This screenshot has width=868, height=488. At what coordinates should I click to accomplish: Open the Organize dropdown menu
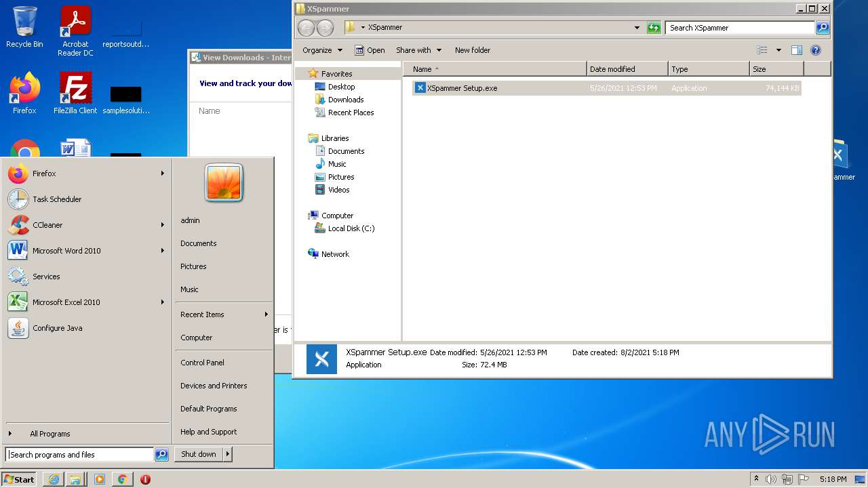(x=322, y=50)
